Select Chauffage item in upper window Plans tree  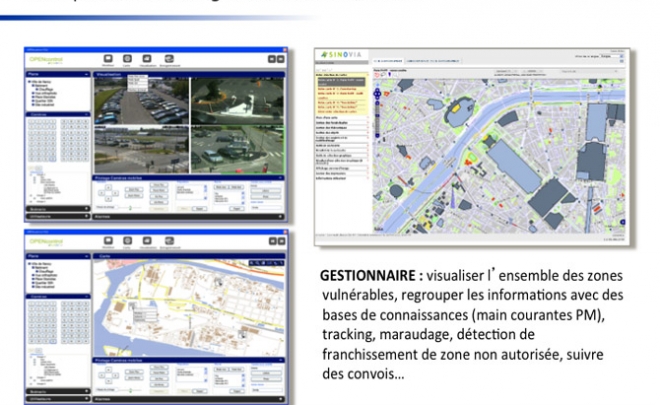click(45, 89)
